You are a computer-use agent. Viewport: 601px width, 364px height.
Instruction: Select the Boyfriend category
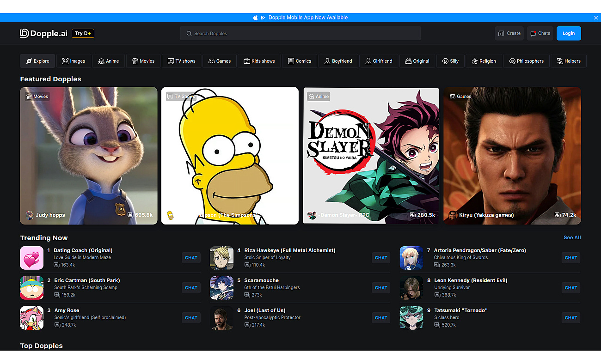(338, 61)
